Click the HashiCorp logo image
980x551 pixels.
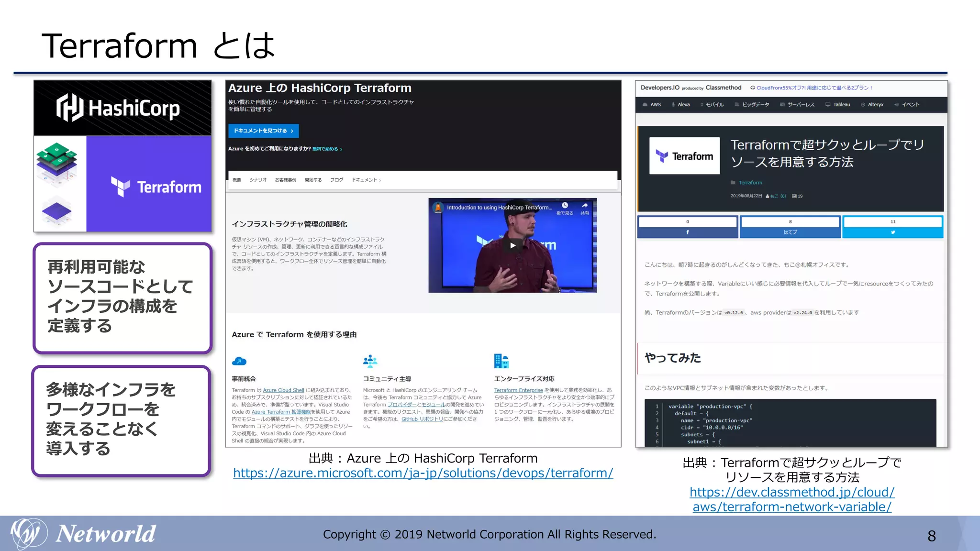(122, 108)
